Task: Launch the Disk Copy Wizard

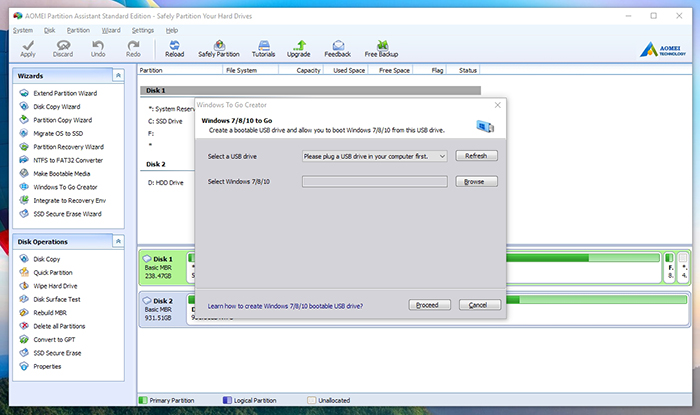Action: [57, 107]
